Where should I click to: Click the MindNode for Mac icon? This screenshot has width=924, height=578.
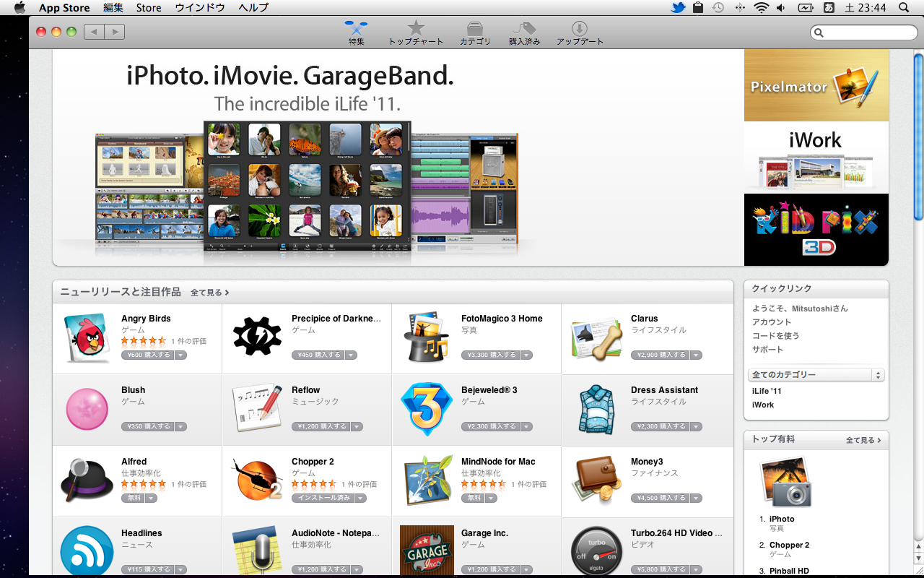[x=427, y=480]
